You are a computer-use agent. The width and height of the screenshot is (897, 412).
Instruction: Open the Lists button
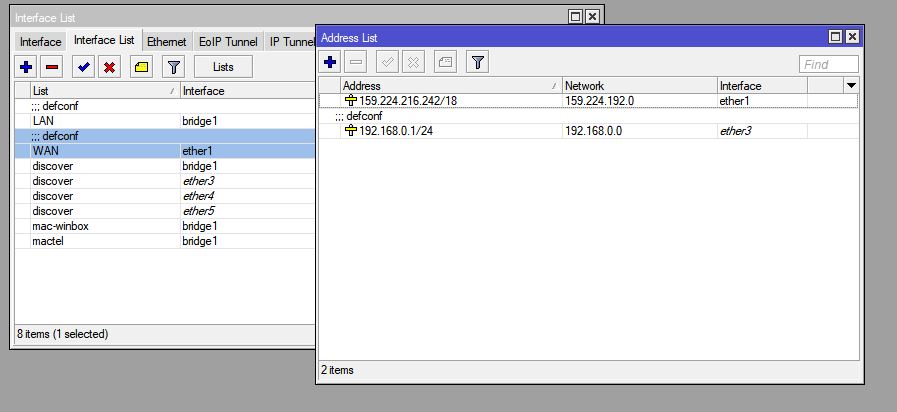(x=223, y=67)
